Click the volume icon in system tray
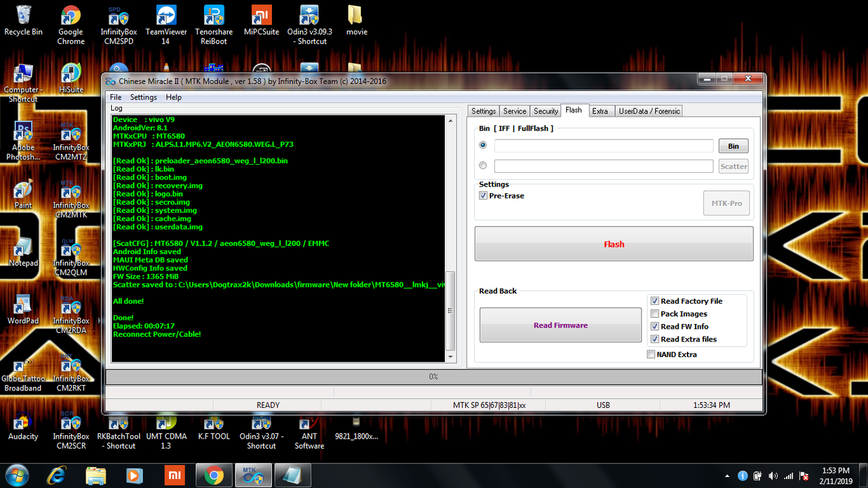Viewport: 868px width, 488px height. tap(773, 476)
